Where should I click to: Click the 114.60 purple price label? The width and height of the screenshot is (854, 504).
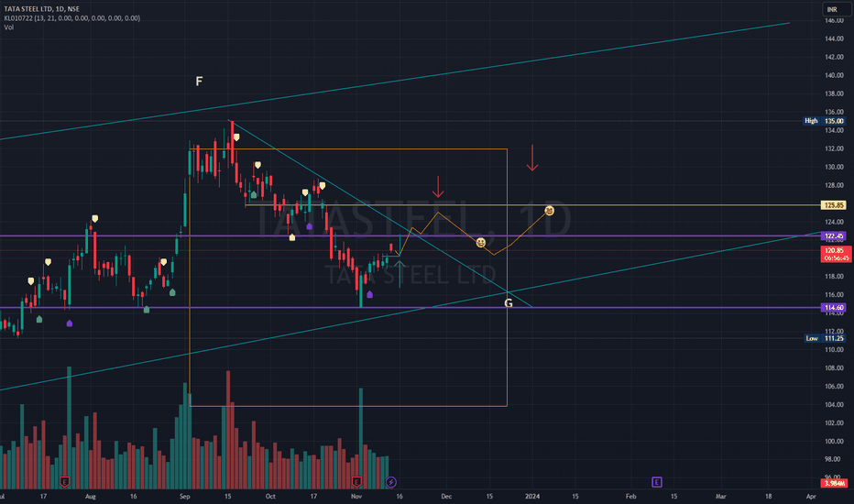pos(834,308)
